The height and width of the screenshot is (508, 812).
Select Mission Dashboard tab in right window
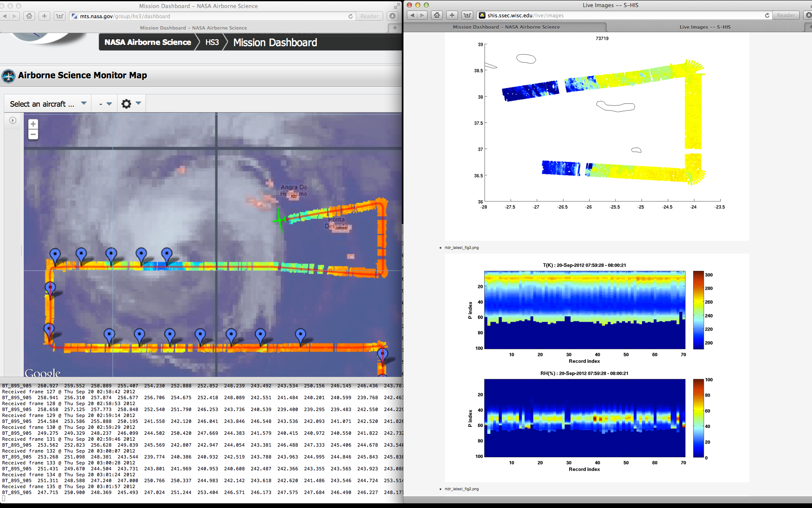pyautogui.click(x=506, y=27)
